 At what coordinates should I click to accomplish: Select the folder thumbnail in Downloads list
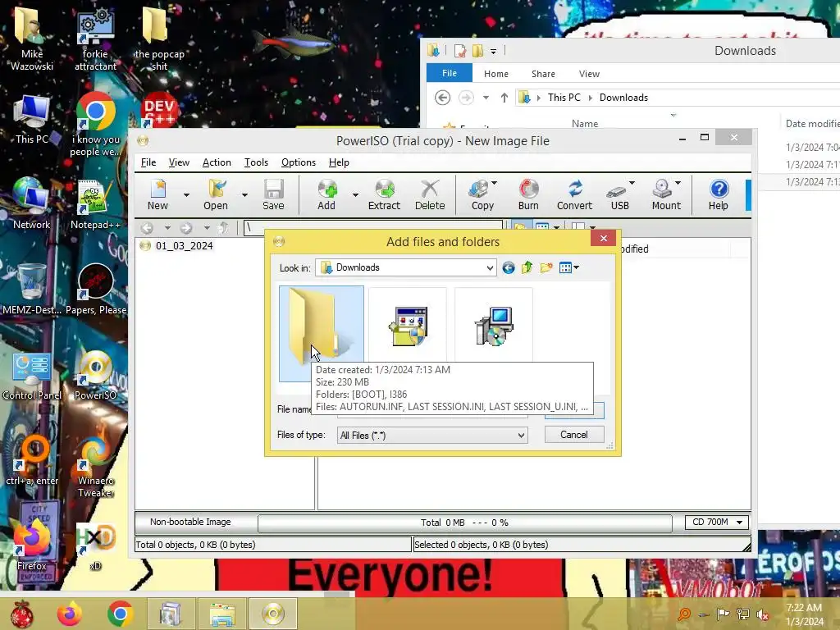[322, 333]
